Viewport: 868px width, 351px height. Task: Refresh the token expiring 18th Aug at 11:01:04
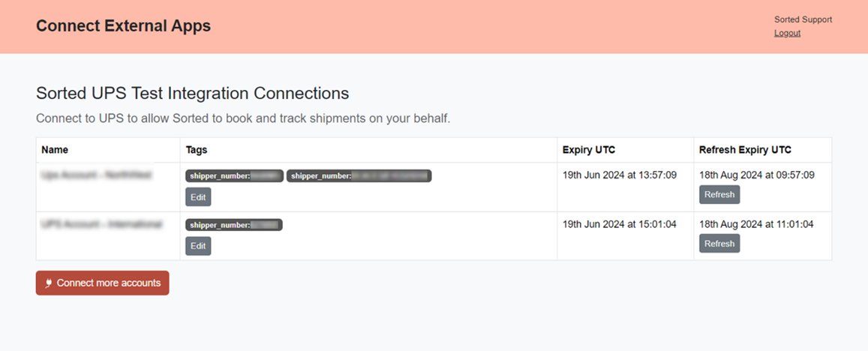719,243
